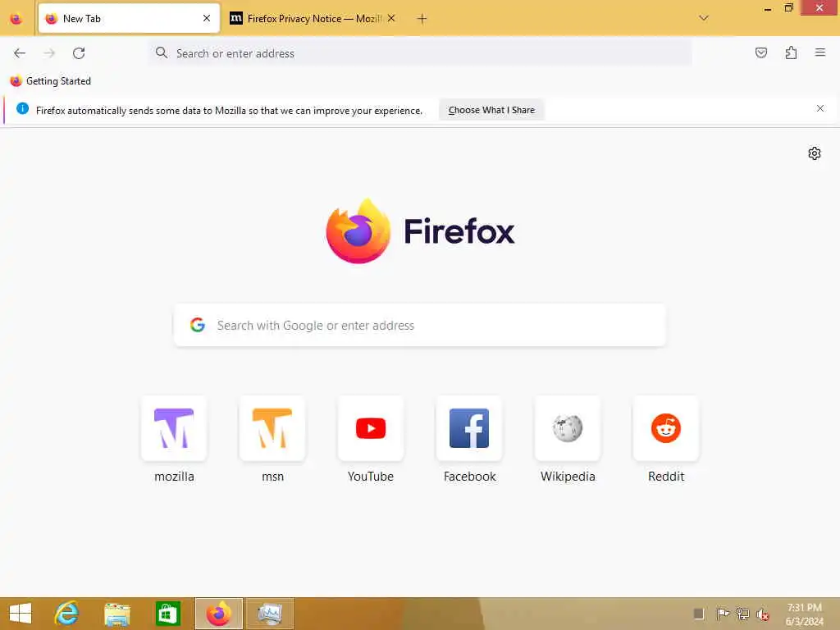Open new tab personalization gear
Image resolution: width=840 pixels, height=630 pixels.
coord(814,153)
